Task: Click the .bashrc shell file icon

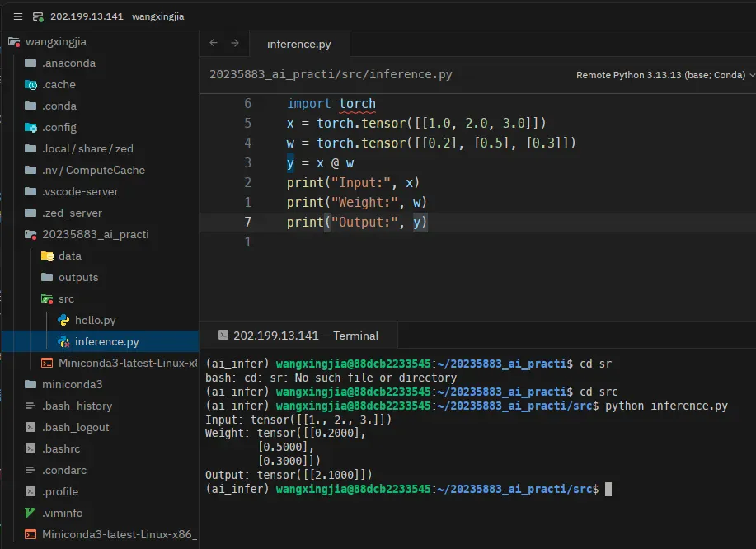Action: pos(31,448)
